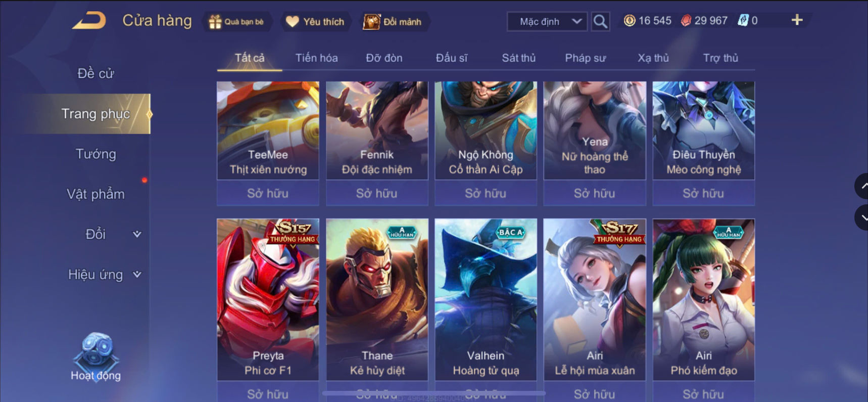
Task: Expand the Hiệu ứng sidebar submenu
Action: tap(136, 275)
